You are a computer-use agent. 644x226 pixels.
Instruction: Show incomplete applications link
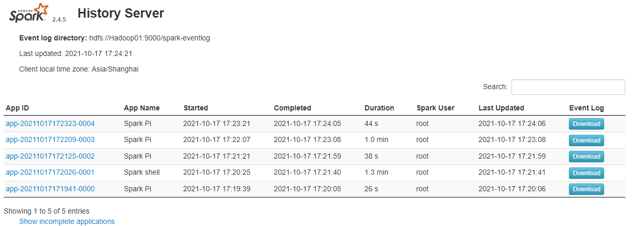pos(67,221)
